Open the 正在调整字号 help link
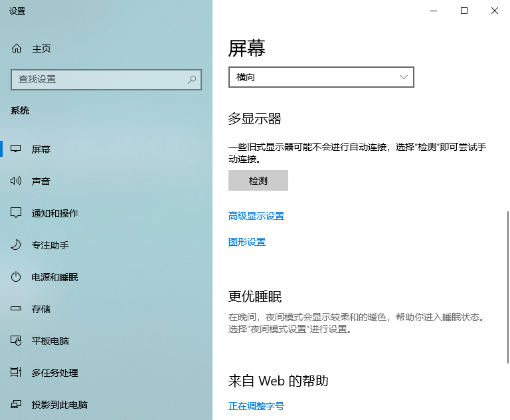Viewport: 510px width, 420px height. 256,406
